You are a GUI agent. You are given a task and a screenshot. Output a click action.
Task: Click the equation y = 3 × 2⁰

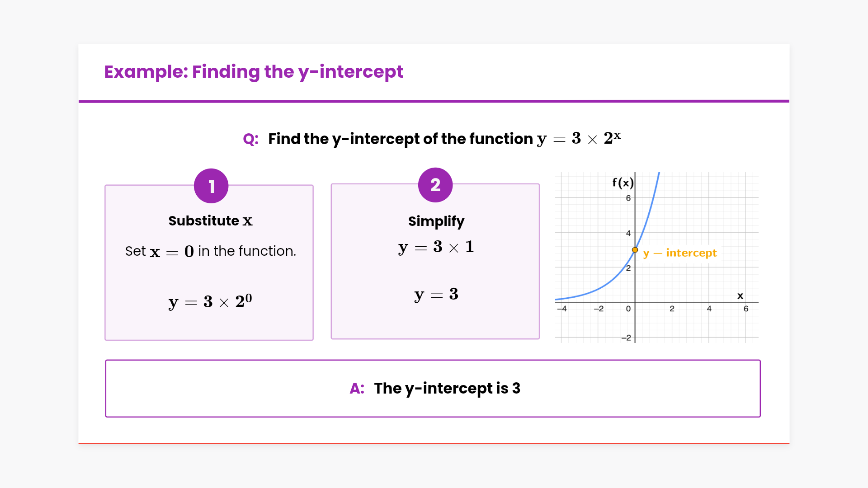point(210,301)
